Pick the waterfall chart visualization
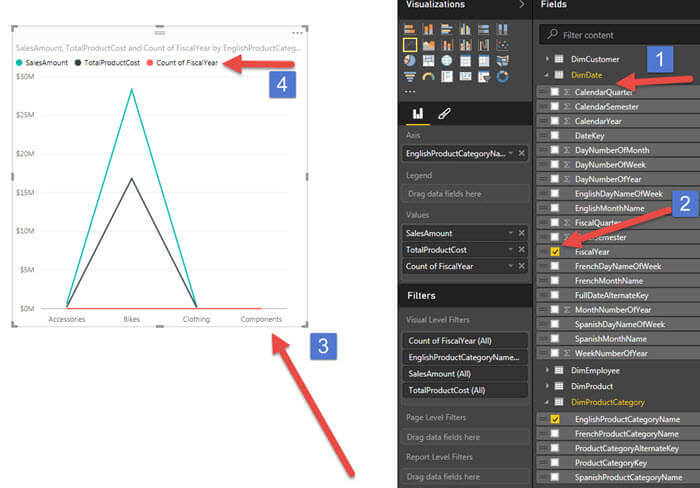Viewport: 700px width, 488px height. pos(484,45)
